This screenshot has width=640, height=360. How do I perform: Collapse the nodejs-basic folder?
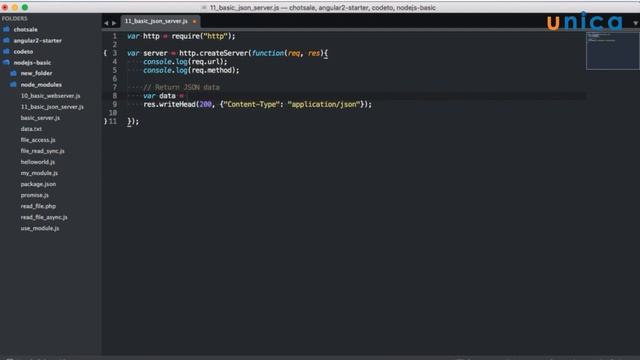click(x=32, y=62)
